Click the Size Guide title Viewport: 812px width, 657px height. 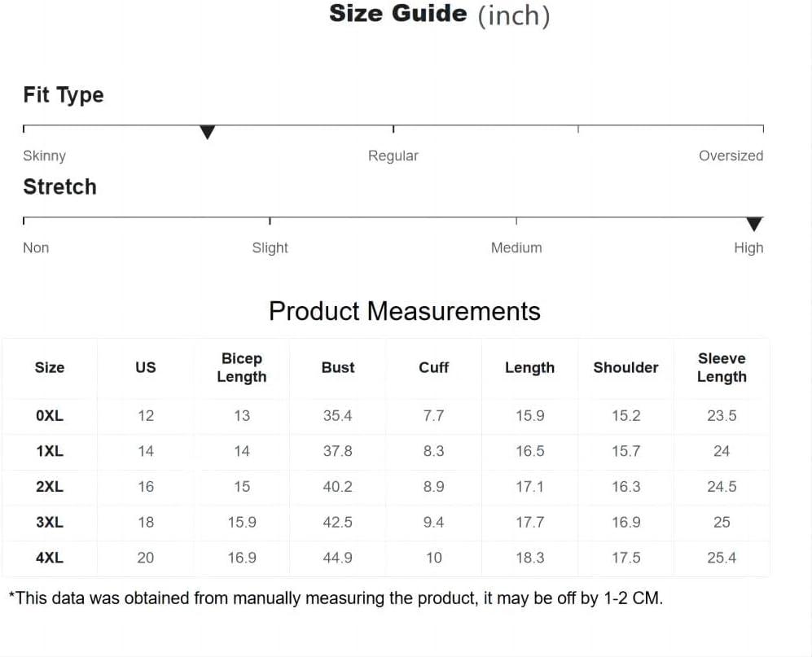(439, 14)
